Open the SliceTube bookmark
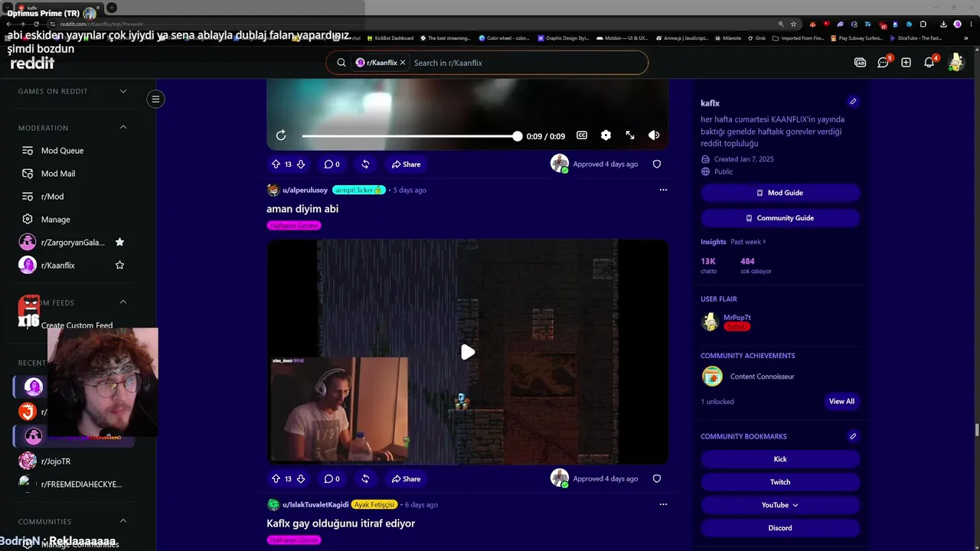This screenshot has height=551, width=980. (915, 38)
